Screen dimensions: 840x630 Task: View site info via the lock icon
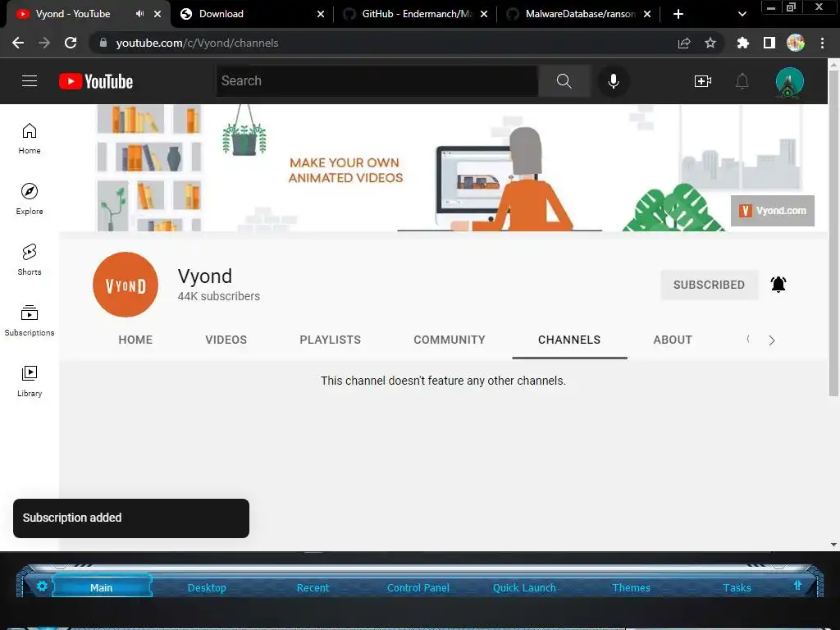pyautogui.click(x=103, y=43)
